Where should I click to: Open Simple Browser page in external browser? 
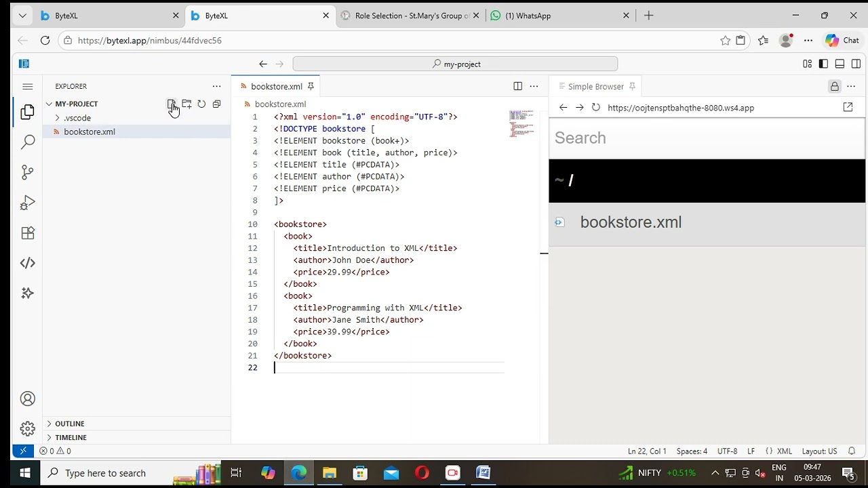(848, 108)
